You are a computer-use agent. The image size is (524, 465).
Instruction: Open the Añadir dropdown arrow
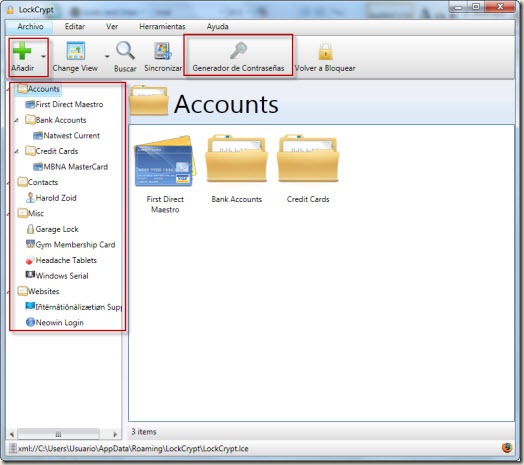(x=43, y=56)
